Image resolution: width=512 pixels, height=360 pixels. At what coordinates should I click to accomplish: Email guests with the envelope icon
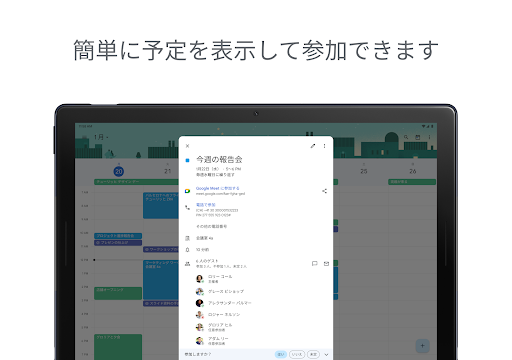(326, 264)
